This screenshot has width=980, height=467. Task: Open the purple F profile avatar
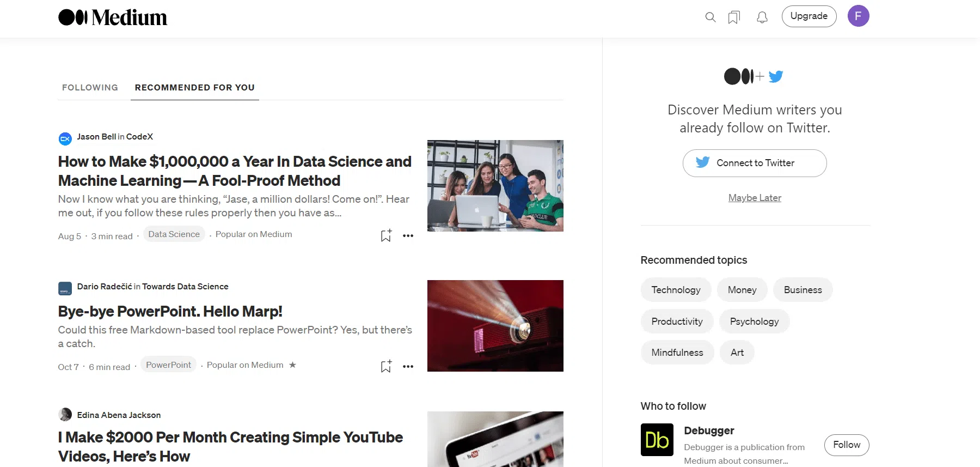point(858,16)
